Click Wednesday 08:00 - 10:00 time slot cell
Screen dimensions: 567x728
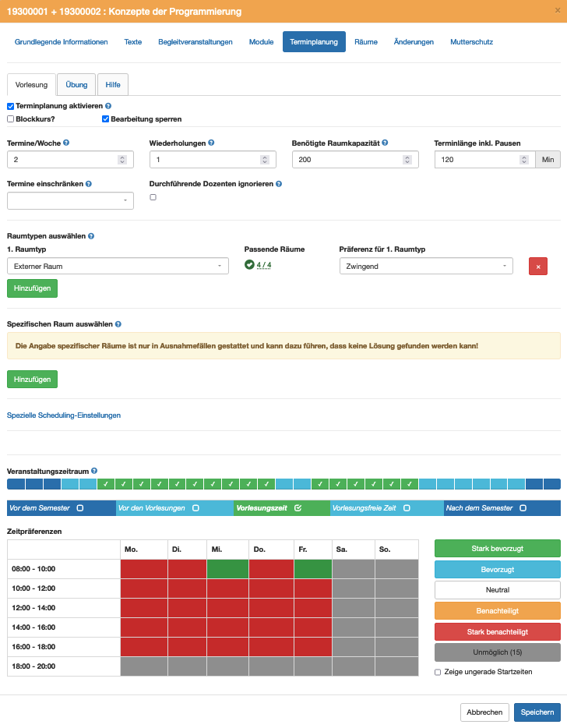tap(228, 569)
